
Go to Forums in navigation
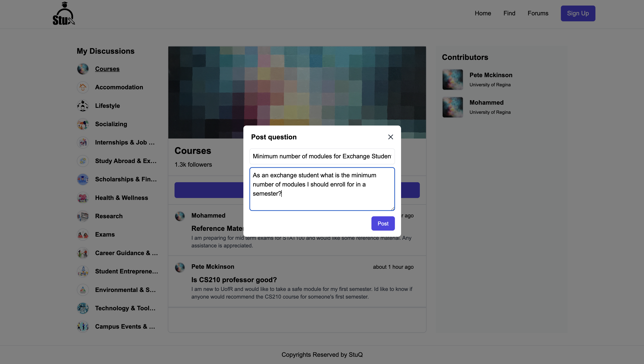(x=538, y=13)
